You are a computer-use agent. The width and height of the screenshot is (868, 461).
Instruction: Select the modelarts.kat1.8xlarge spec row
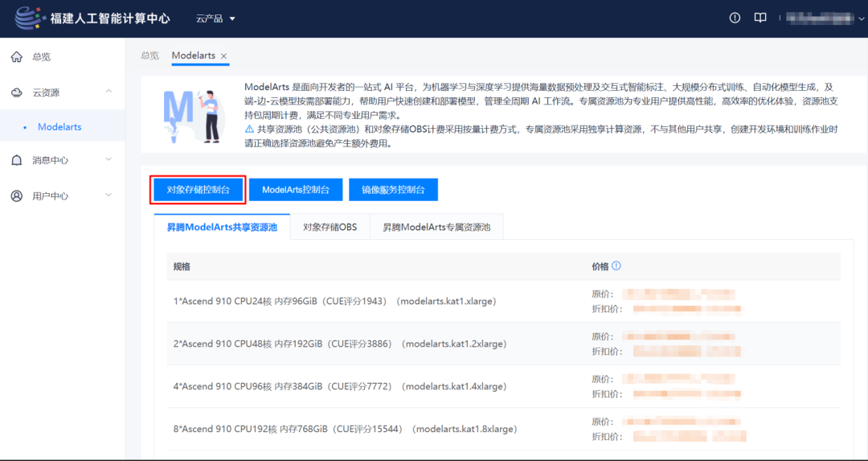pyautogui.click(x=504, y=429)
